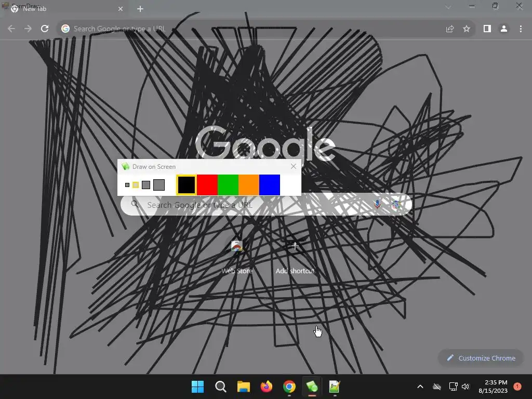Click the Google search box on page

(267, 205)
